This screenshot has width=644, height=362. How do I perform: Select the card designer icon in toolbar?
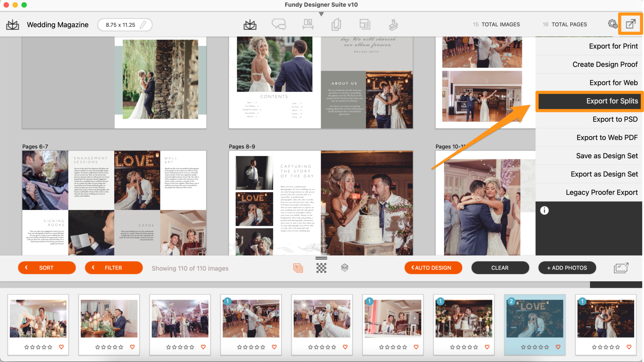point(336,24)
